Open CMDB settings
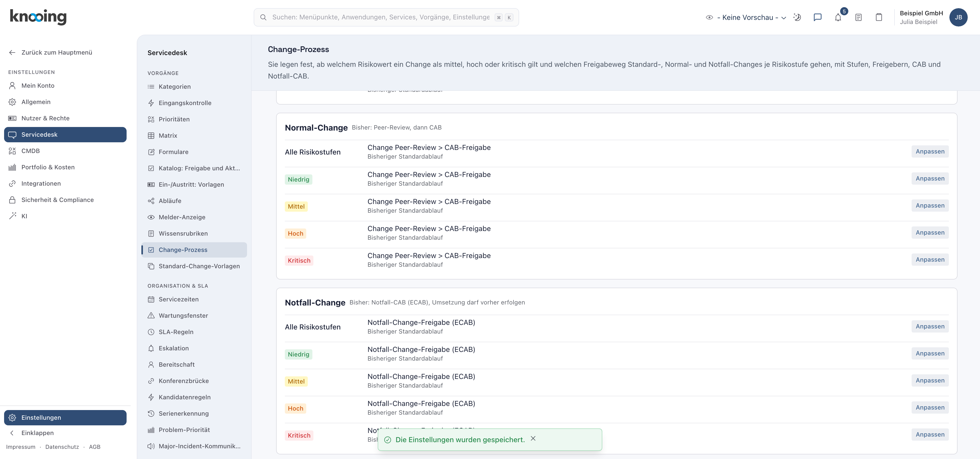Image resolution: width=980 pixels, height=459 pixels. [x=65, y=151]
